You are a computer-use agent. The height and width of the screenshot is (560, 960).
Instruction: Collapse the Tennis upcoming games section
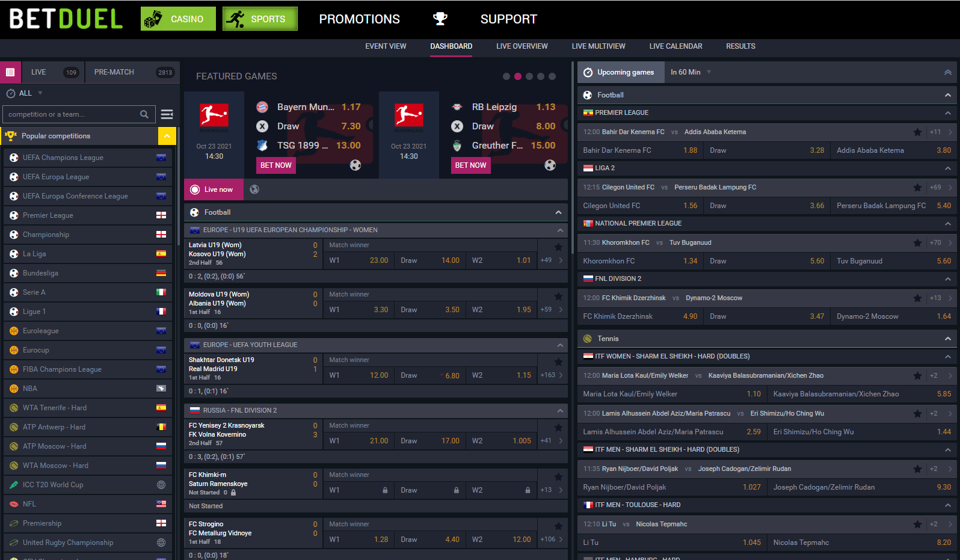tap(947, 339)
